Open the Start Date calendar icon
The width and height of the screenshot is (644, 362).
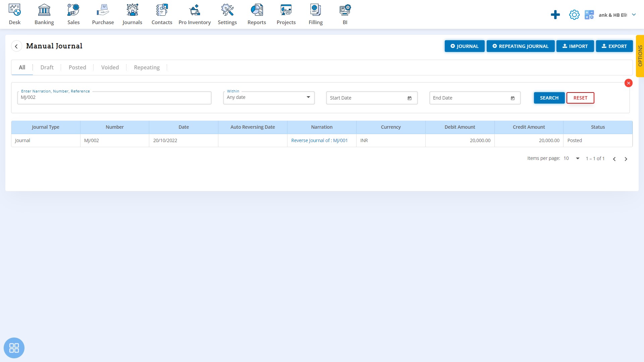pos(410,98)
